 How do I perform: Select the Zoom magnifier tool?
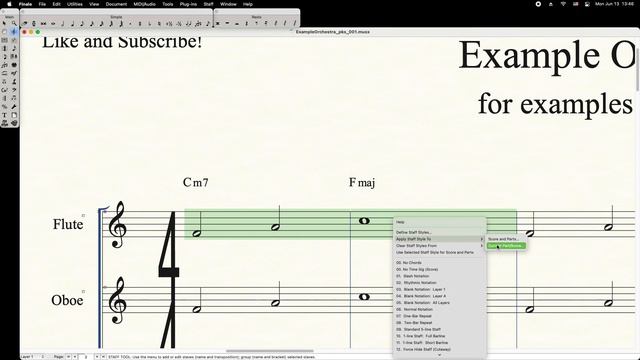point(14,23)
